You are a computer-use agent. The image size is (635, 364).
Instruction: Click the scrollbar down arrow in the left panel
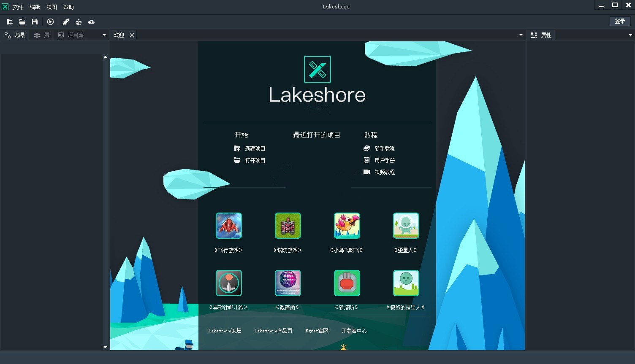(105, 347)
